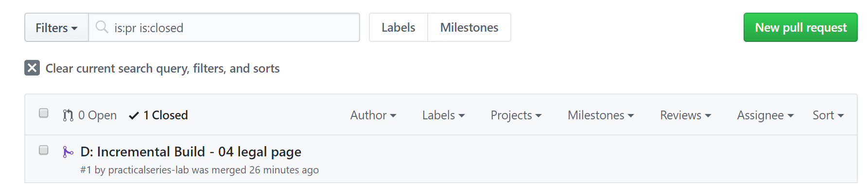Check the Incremental Build pull request checkbox
The width and height of the screenshot is (868, 189).
44,150
